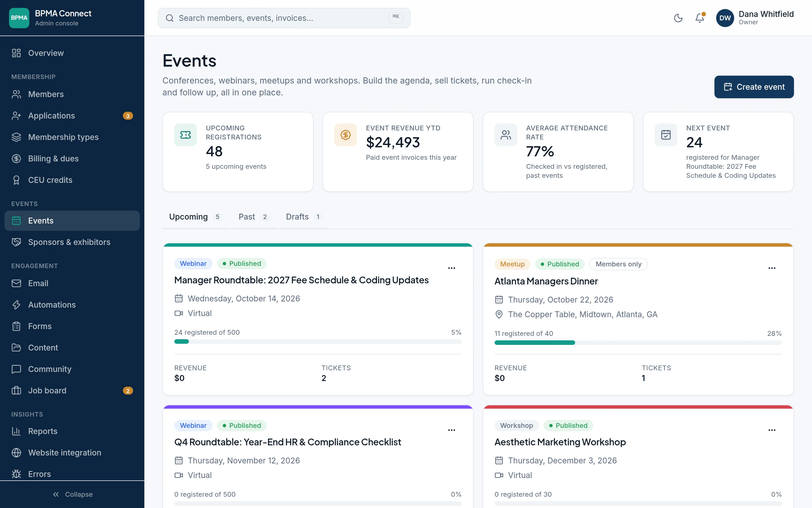Switch to the Past tab

click(x=254, y=217)
